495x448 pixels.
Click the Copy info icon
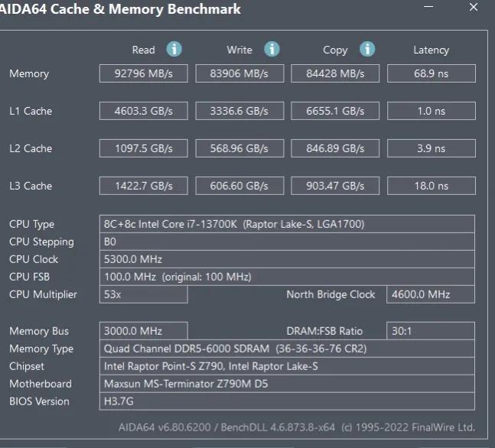[x=367, y=49]
